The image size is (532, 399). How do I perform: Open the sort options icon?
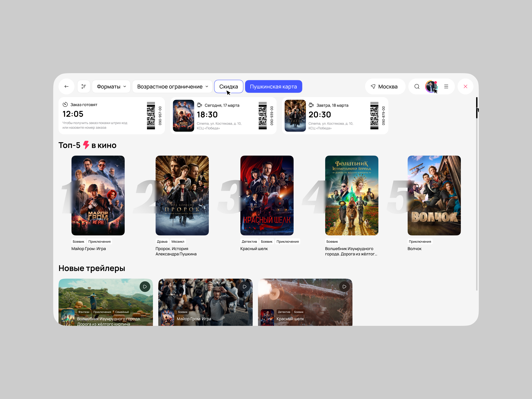tap(84, 87)
